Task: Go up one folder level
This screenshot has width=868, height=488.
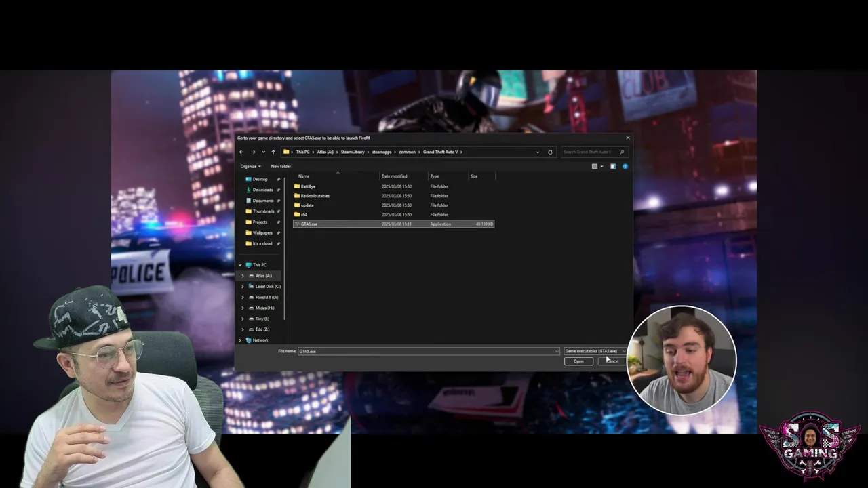Action: 273,152
